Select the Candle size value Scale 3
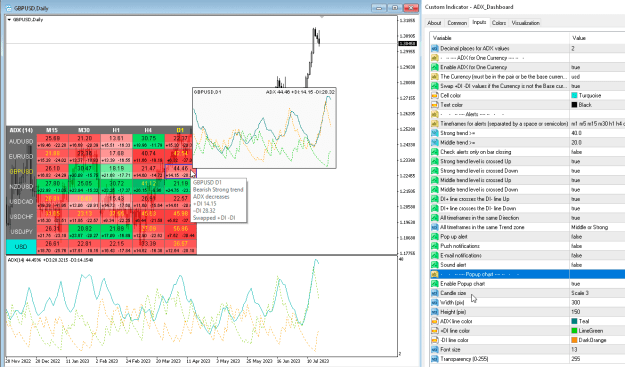 (x=580, y=293)
